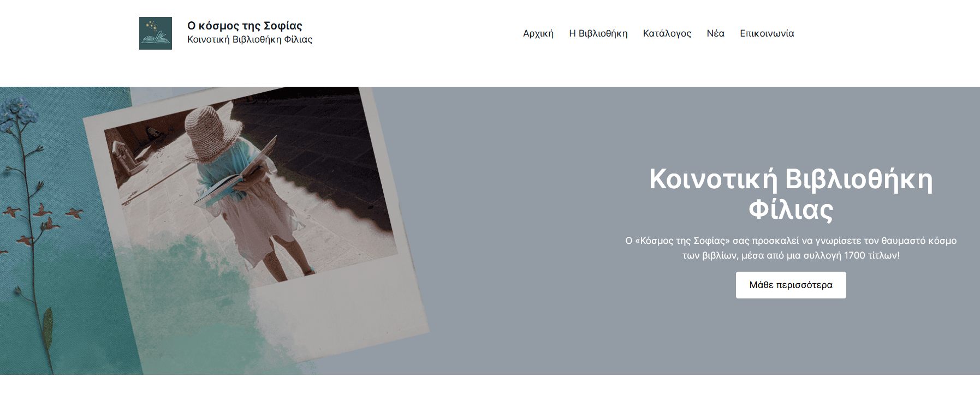Click the hero paragraph mentioning 1700 τίτλων

pos(791,248)
